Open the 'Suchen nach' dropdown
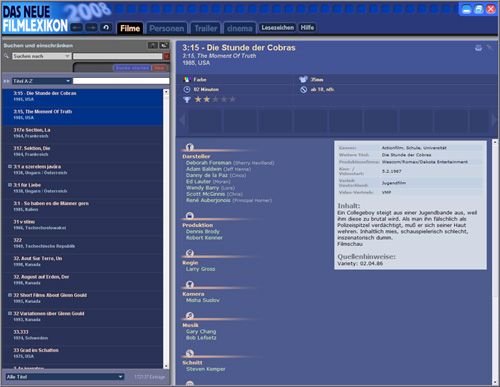 point(42,56)
